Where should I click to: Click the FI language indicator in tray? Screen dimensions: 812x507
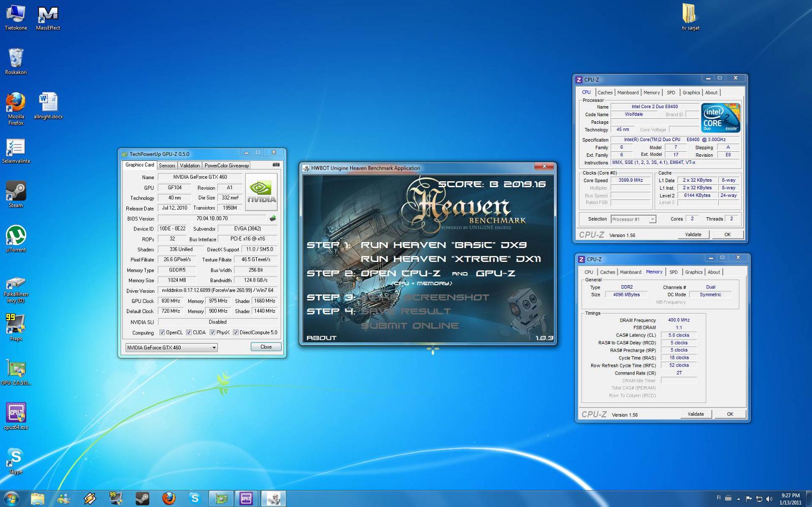click(719, 498)
